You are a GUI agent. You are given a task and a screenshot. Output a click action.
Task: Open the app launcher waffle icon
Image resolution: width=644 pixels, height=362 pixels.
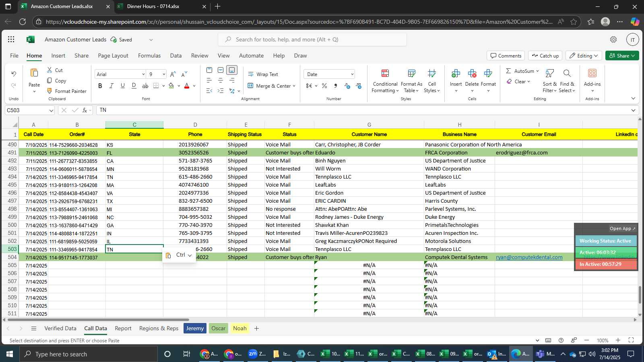pos(11,39)
